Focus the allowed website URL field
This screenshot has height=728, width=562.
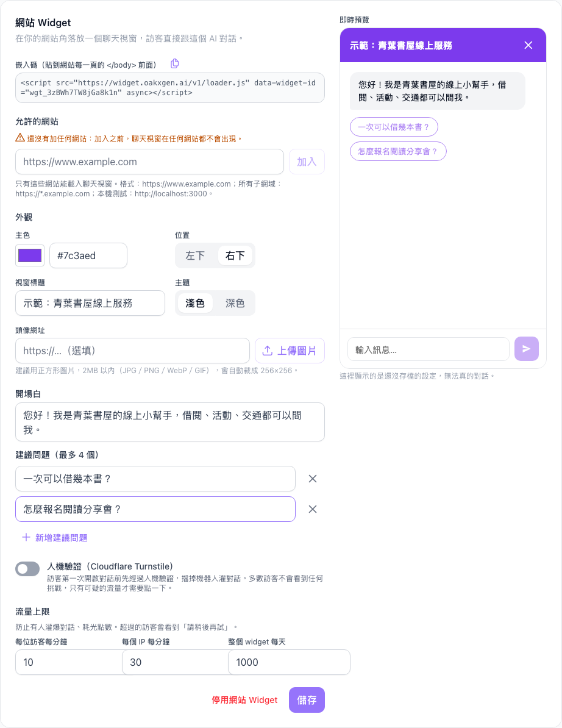point(149,162)
